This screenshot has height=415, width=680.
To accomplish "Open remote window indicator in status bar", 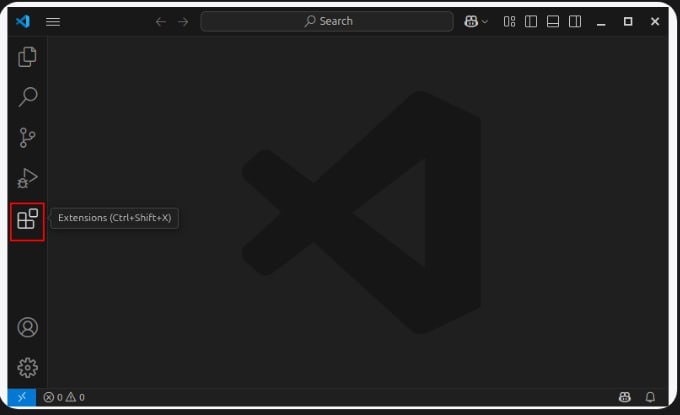I will pos(22,397).
